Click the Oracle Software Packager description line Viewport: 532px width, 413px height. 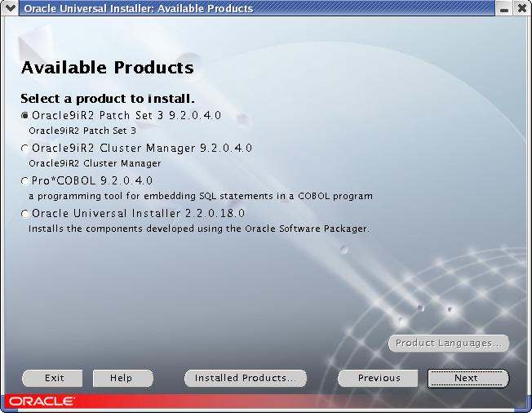[198, 229]
